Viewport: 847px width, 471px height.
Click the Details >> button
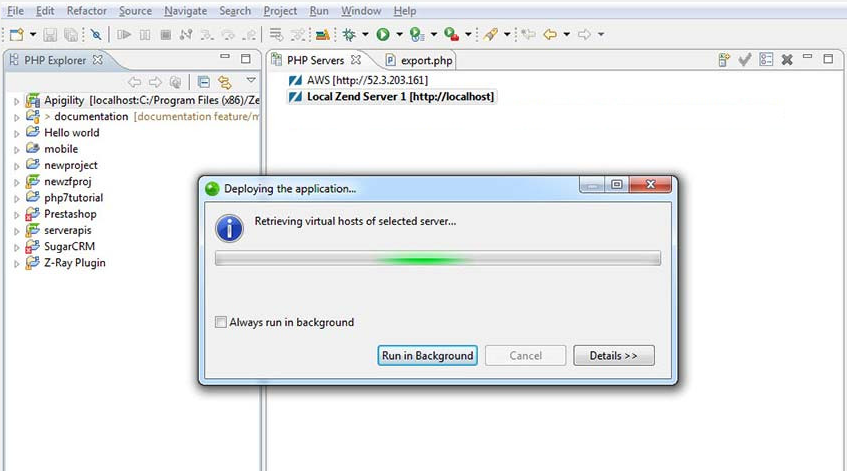(x=614, y=355)
